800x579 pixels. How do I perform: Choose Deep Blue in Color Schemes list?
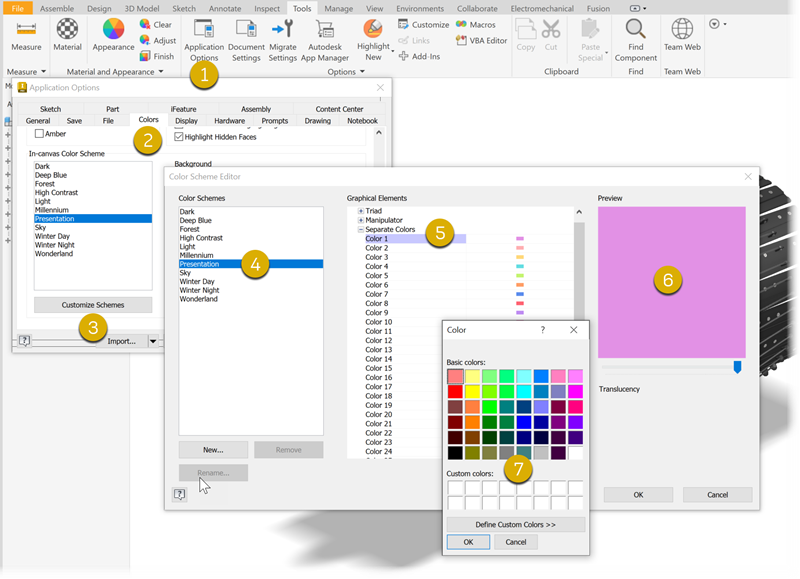coord(195,220)
